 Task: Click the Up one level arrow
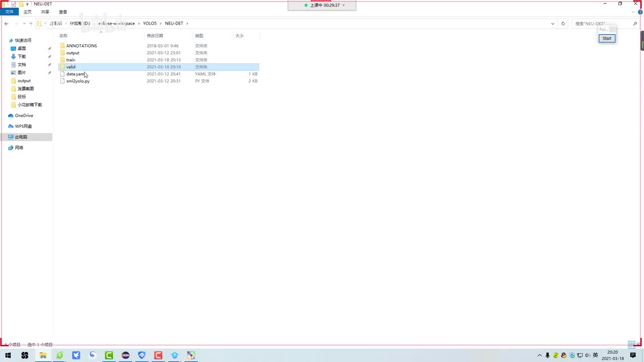click(x=31, y=24)
